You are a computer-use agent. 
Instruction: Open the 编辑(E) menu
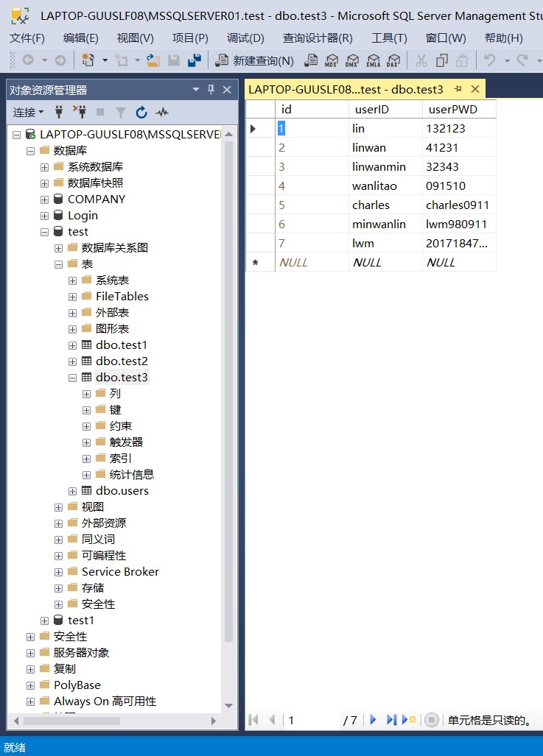(80, 38)
